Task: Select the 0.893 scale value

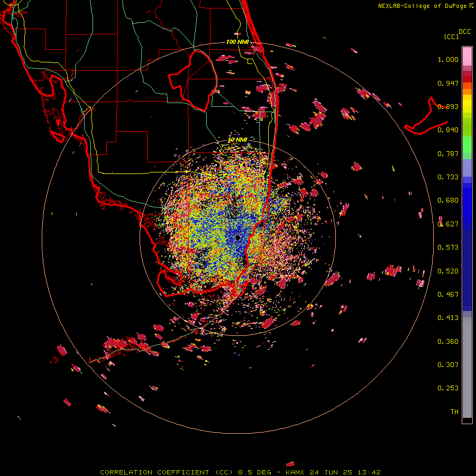Action: pos(448,106)
